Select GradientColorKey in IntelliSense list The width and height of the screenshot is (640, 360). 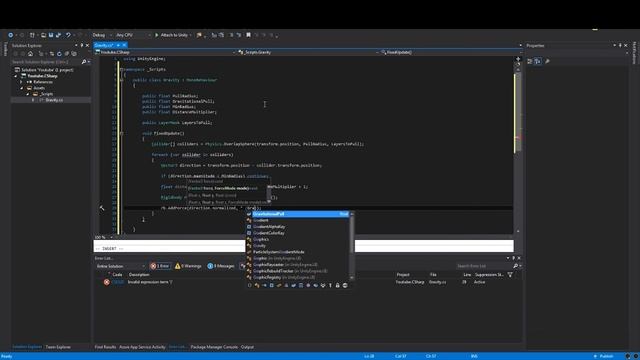click(x=298, y=233)
